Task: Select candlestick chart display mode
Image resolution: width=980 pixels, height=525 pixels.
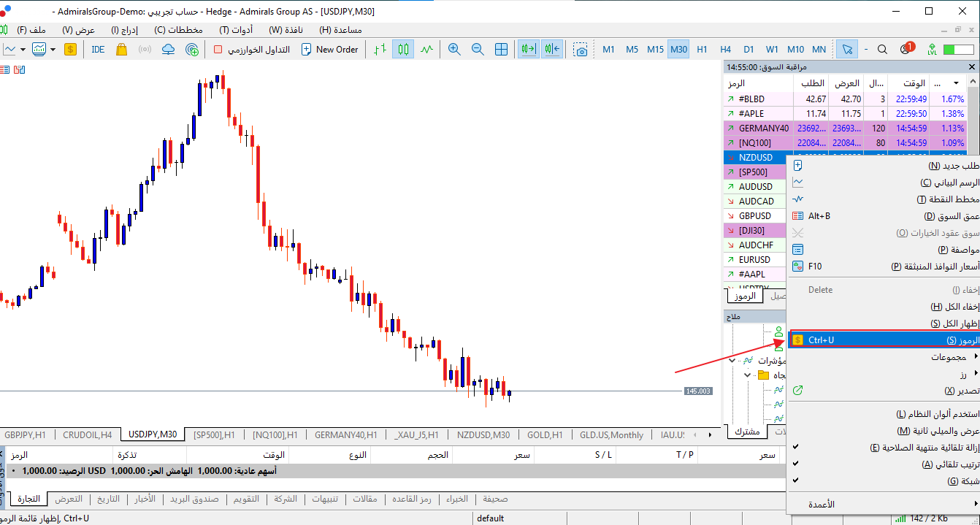Action: 403,50
